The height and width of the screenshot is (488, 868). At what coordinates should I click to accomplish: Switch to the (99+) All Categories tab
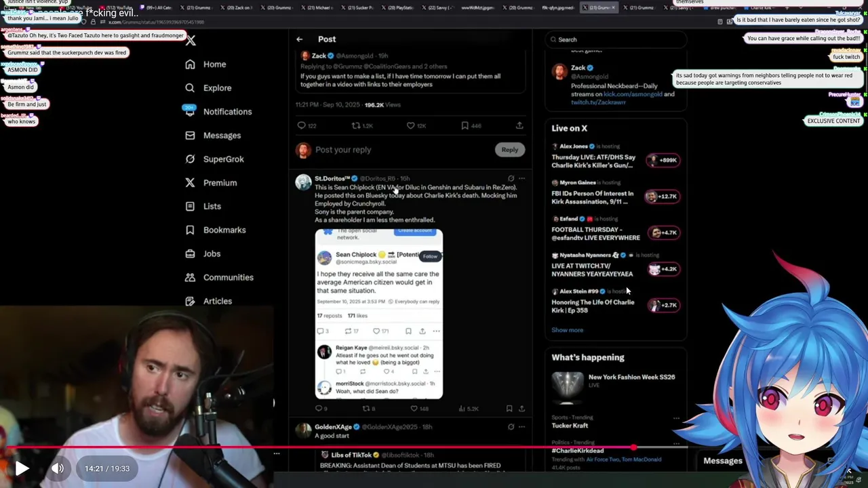coord(155,7)
